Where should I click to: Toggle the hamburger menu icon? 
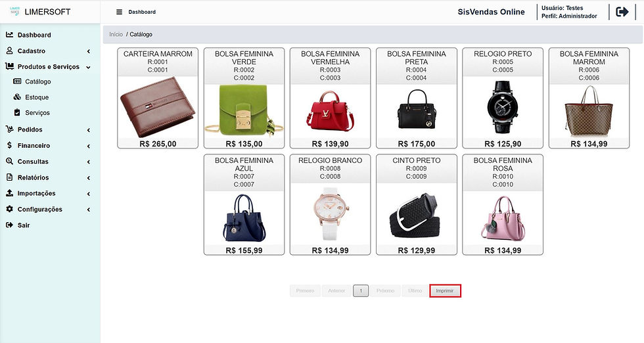coord(119,12)
